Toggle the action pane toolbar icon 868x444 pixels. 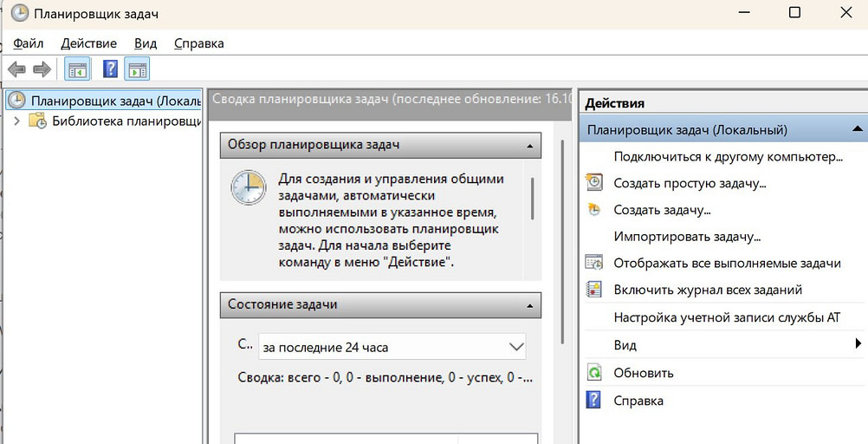point(137,70)
